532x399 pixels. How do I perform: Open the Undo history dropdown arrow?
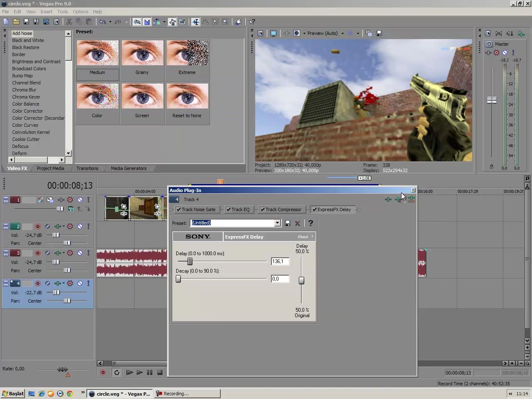(110, 22)
